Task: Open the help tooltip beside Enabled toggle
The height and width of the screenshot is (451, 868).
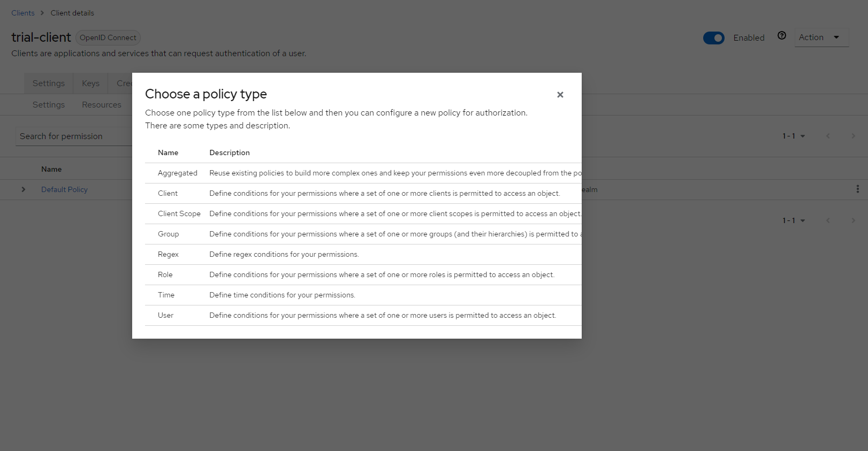Action: [781, 35]
